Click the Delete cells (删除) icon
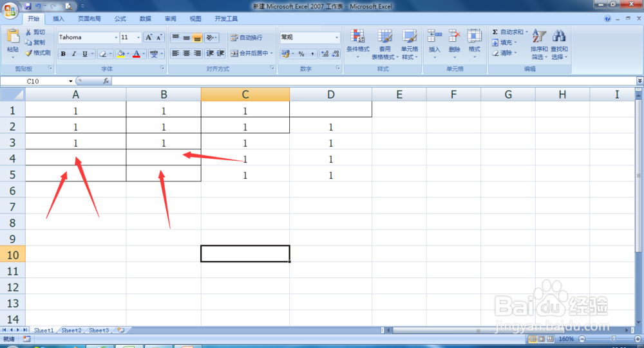This screenshot has height=348, width=644. [x=454, y=36]
